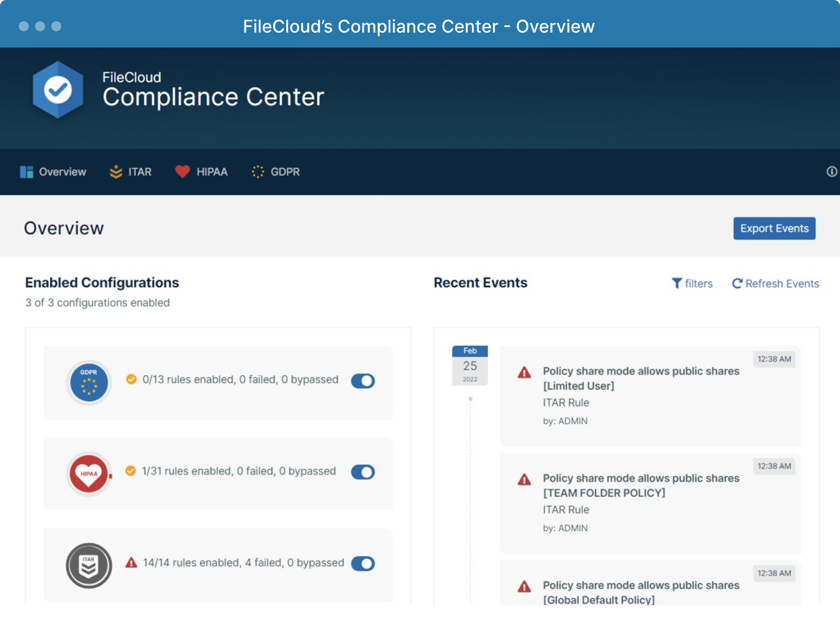Click the window title FileCloud's Compliance Center - Overview

click(419, 26)
